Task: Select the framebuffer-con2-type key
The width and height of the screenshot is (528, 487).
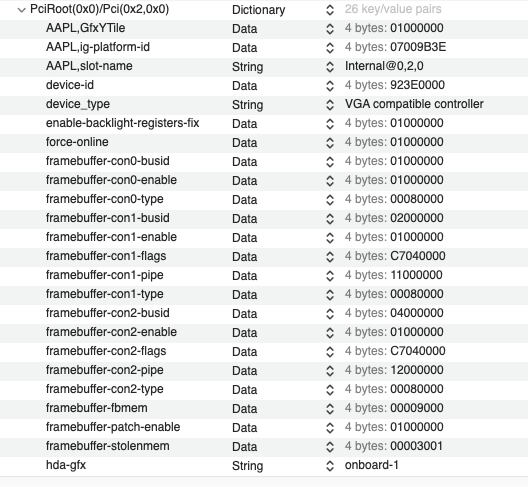Action: (104, 389)
